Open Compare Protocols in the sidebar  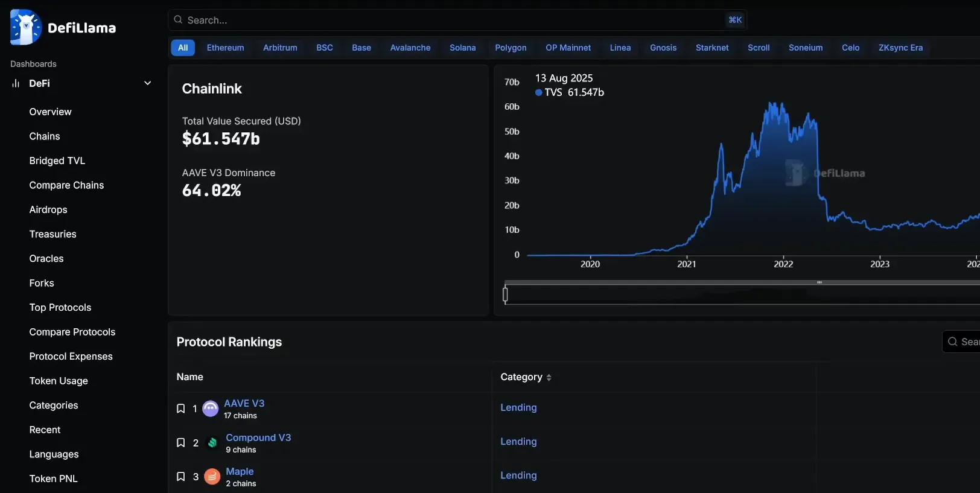pyautogui.click(x=72, y=332)
